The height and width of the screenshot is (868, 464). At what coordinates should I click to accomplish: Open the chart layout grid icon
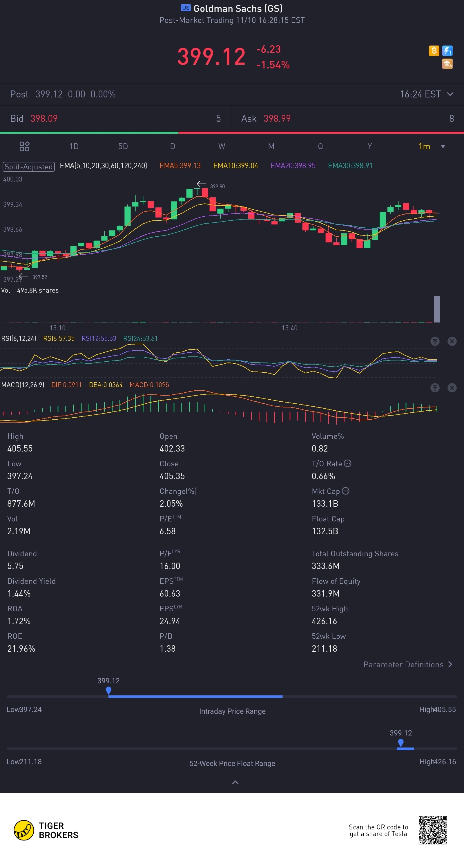24,146
